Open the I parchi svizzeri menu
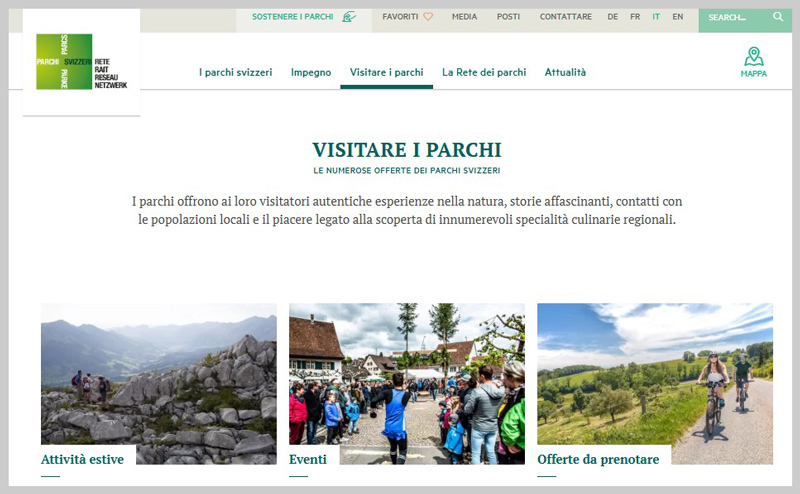800x494 pixels. click(x=235, y=73)
